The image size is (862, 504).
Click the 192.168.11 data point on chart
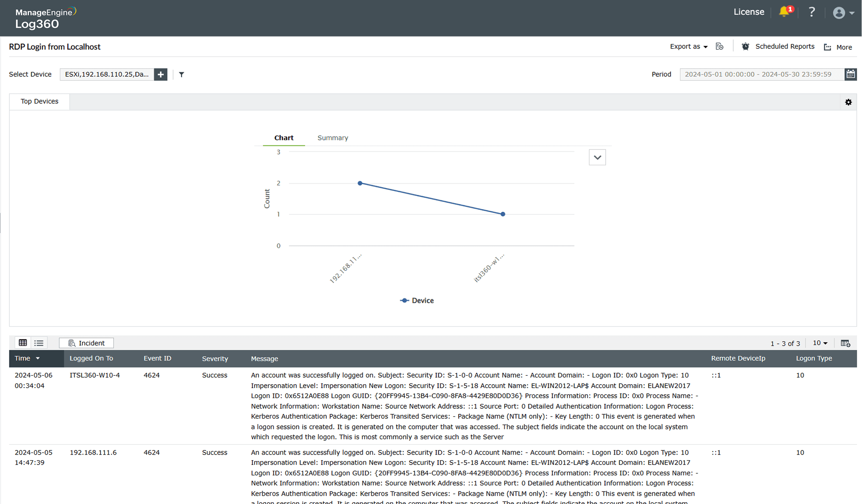(360, 183)
